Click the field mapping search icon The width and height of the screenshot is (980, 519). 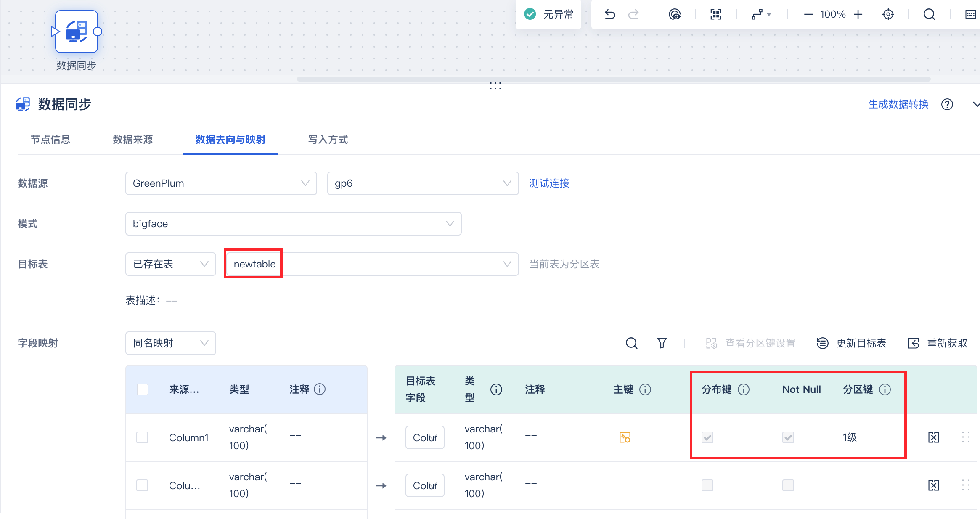631,343
